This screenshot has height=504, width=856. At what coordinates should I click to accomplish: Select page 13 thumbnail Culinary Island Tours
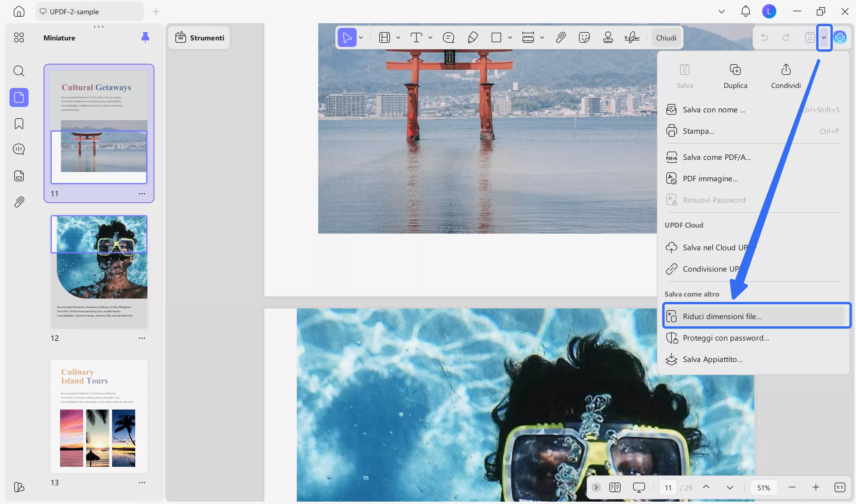(x=99, y=416)
